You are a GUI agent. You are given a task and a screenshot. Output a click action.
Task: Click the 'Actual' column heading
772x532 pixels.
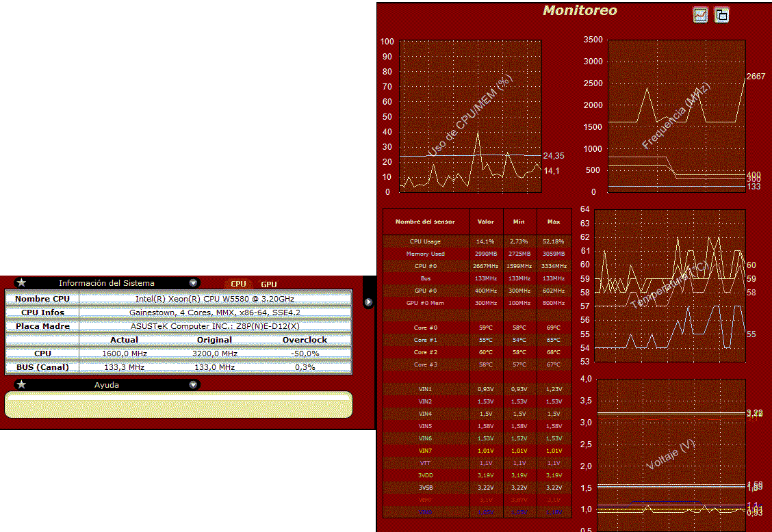click(124, 340)
